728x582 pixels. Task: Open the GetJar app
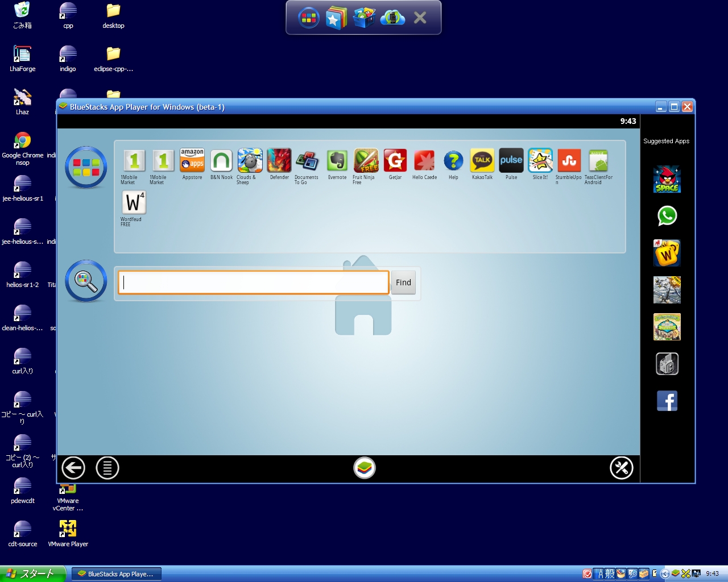click(x=395, y=161)
